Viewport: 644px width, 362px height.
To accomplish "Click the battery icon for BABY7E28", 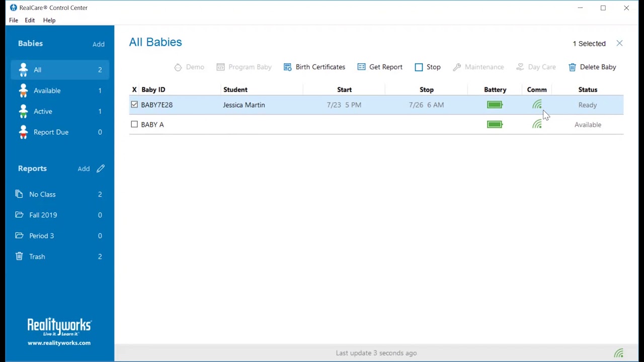I will coord(495,105).
